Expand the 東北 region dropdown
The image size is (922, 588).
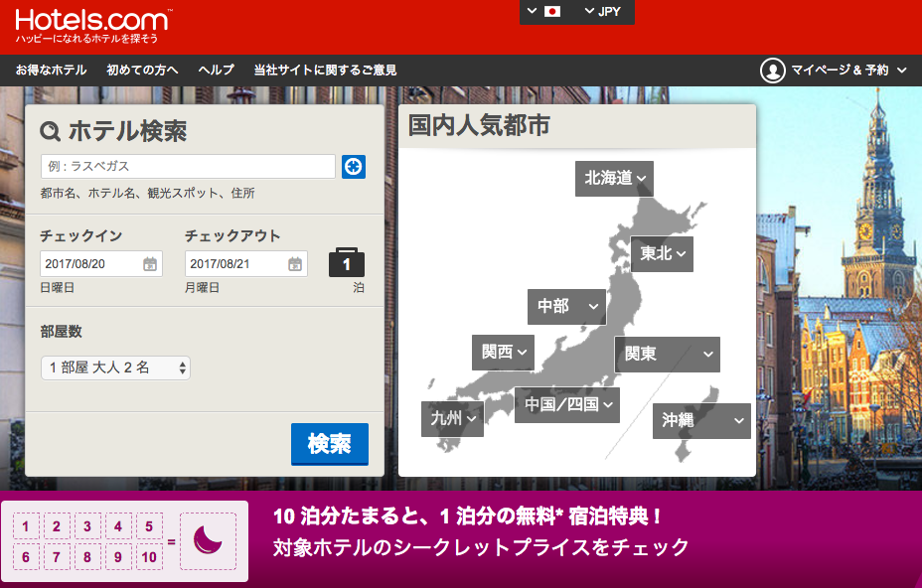pos(662,254)
